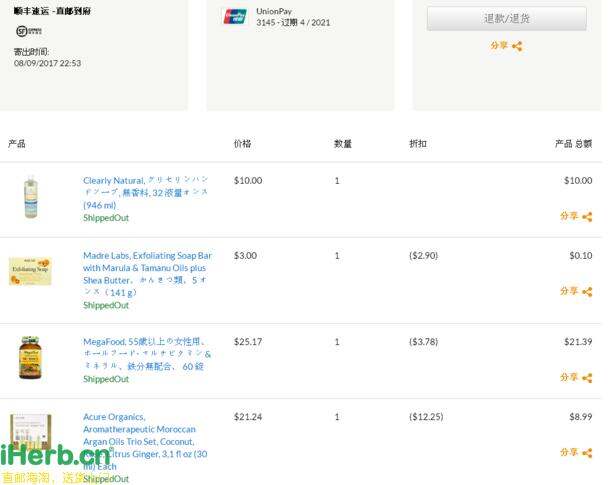This screenshot has width=609, height=485.
Task: Open MegaFood women's multivitamin product link
Action: coord(147,354)
